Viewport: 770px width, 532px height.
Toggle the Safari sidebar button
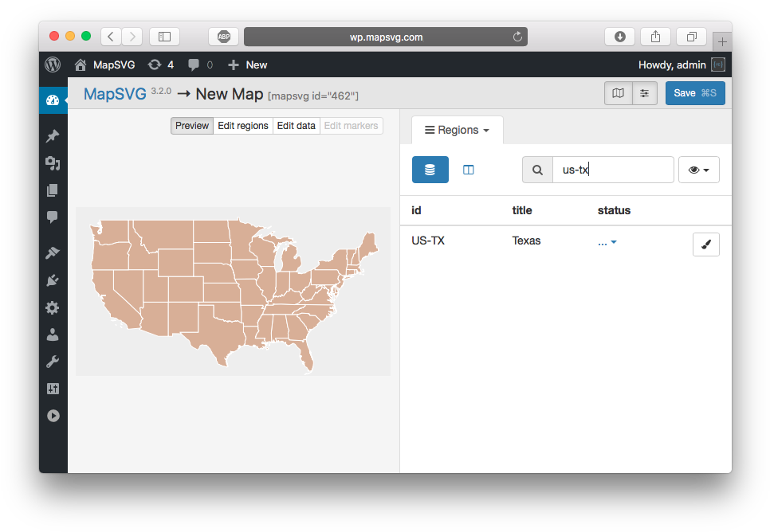click(164, 37)
